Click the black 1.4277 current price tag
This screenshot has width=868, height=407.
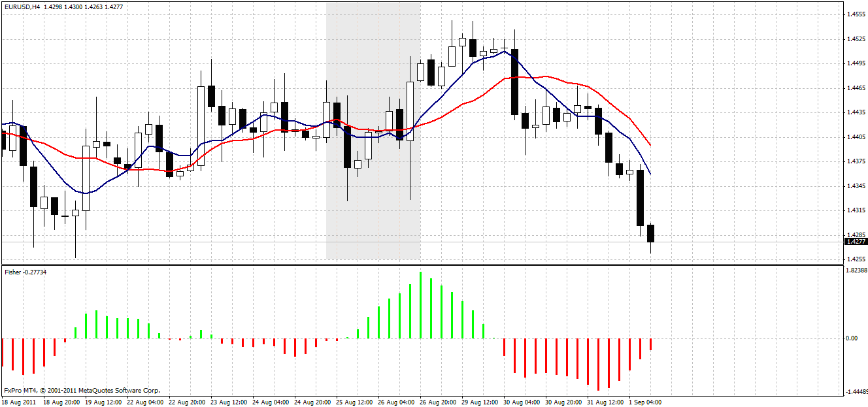click(x=856, y=242)
